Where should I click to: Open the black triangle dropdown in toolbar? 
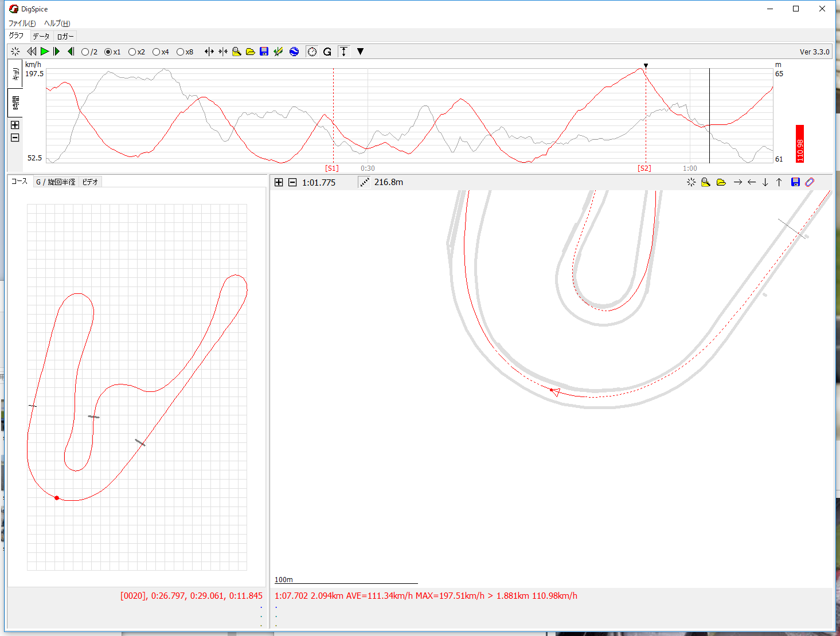pos(360,52)
